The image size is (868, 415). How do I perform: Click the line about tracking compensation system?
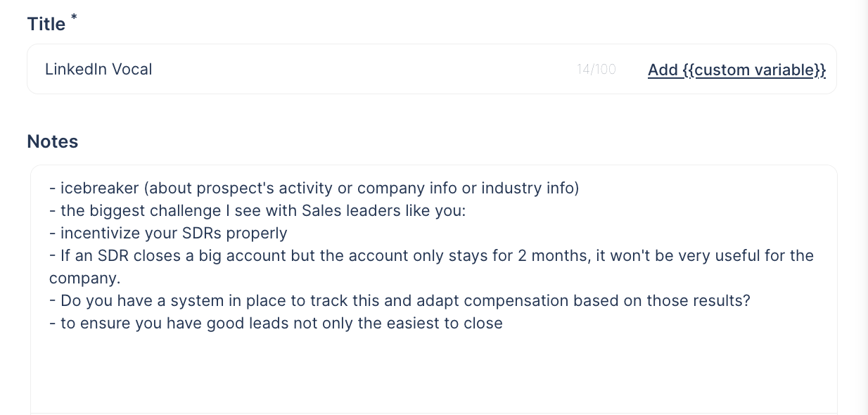click(x=400, y=300)
